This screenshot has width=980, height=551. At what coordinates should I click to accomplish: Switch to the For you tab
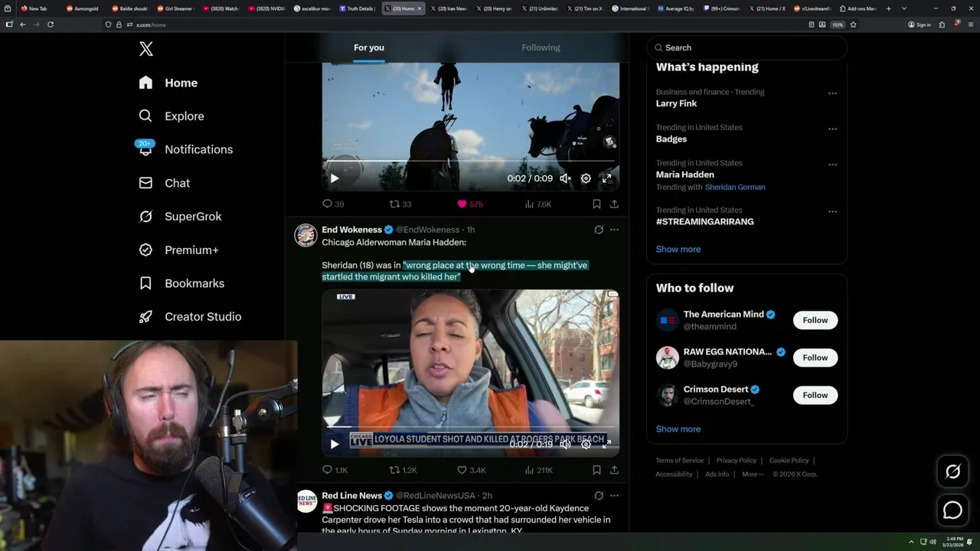369,47
